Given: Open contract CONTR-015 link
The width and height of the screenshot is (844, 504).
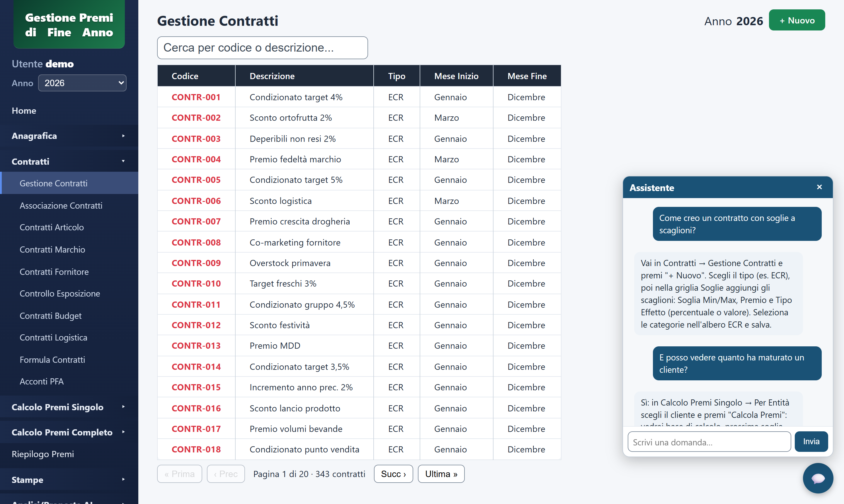Looking at the screenshot, I should tap(196, 387).
